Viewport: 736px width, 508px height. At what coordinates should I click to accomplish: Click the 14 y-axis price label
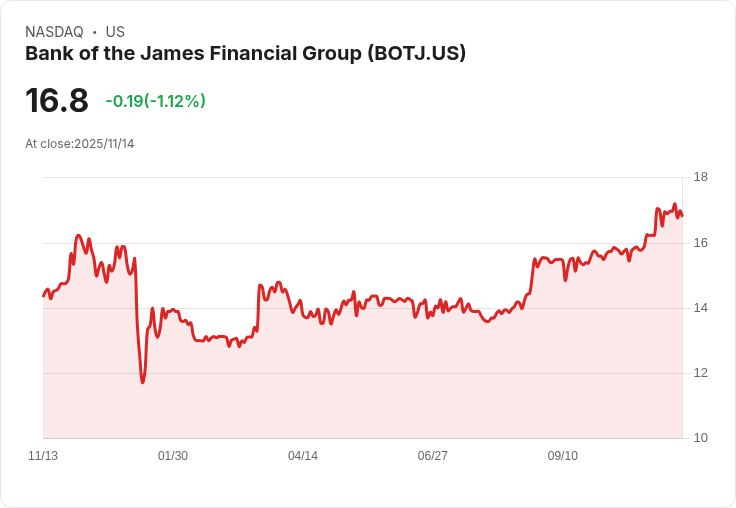click(701, 308)
